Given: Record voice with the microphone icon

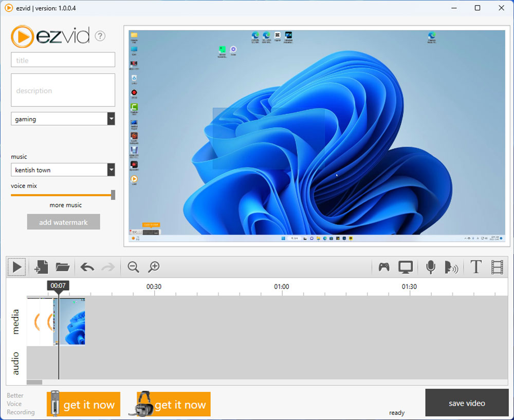Looking at the screenshot, I should click(x=431, y=267).
